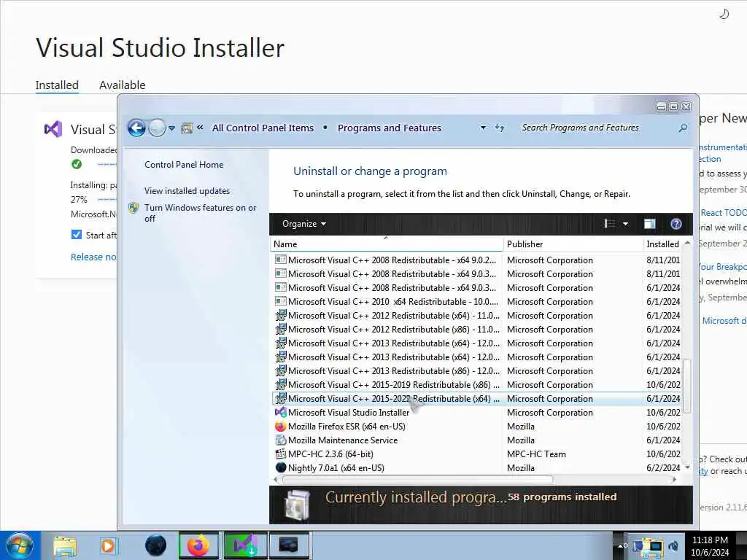Open the view options dropdown arrow
The image size is (747, 560).
pyautogui.click(x=625, y=224)
